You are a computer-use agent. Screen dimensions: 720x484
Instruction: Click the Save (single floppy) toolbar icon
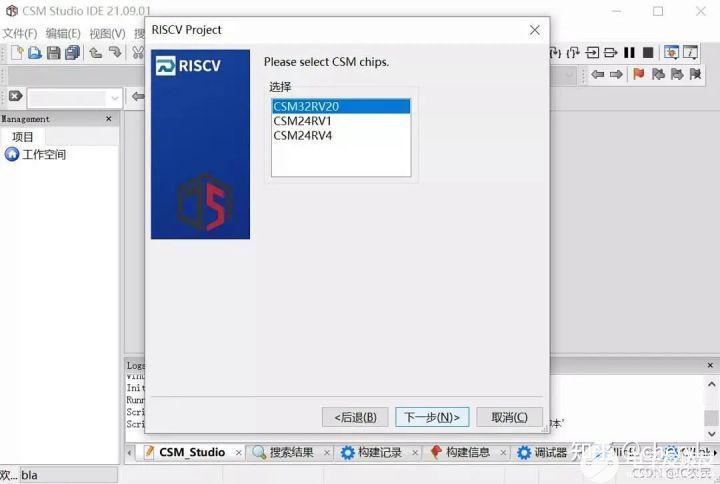tap(54, 53)
